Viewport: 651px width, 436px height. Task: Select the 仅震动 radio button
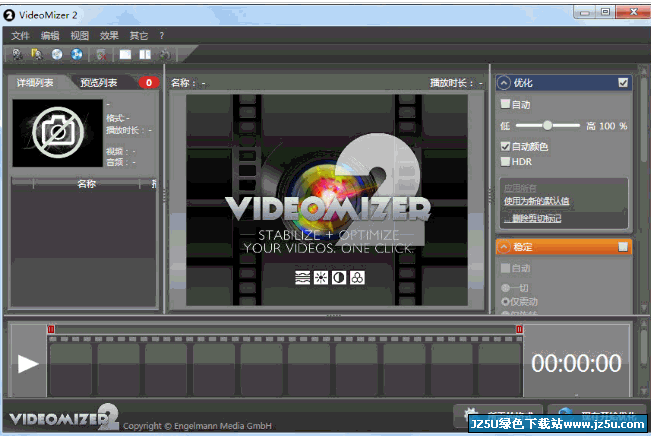(x=505, y=301)
